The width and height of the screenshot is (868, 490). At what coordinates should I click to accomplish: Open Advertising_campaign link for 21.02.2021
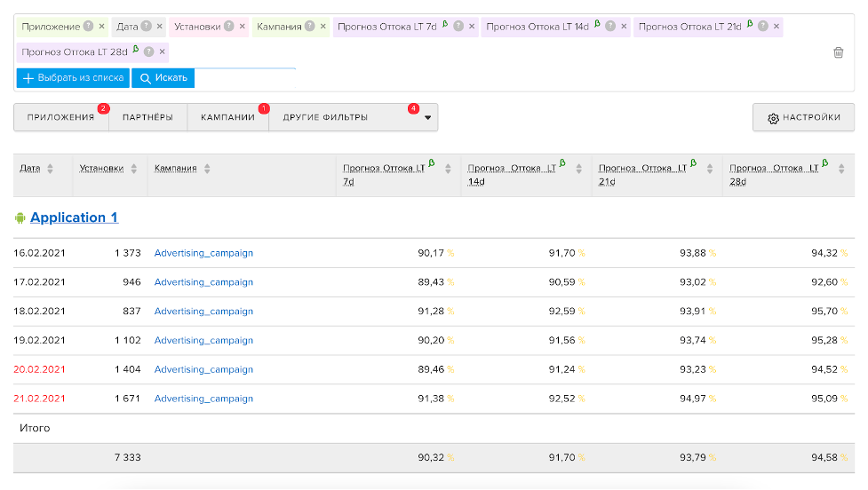[203, 399]
